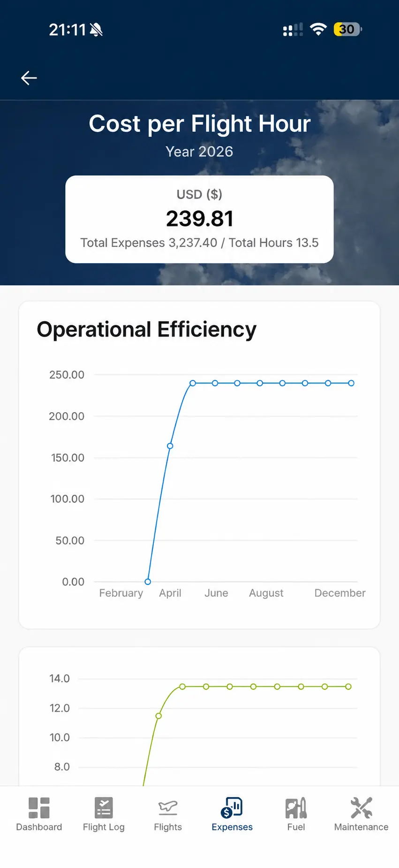Tap the 250.00 y-axis label
This screenshot has height=868, width=399.
click(67, 375)
